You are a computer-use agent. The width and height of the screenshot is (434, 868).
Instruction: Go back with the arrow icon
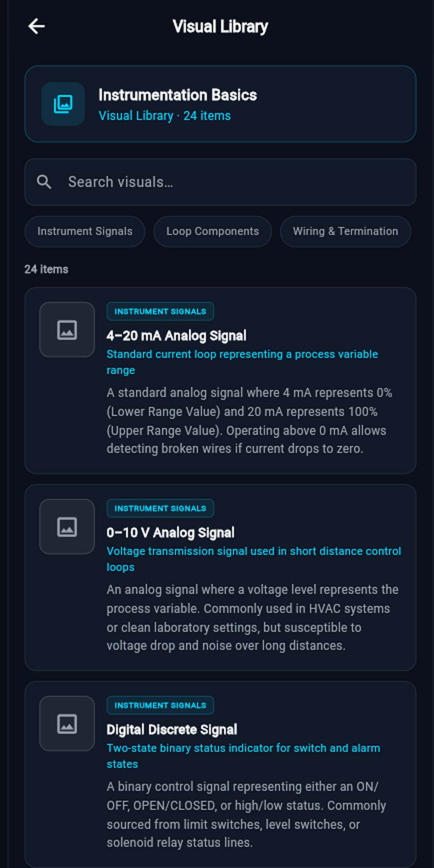click(x=37, y=27)
